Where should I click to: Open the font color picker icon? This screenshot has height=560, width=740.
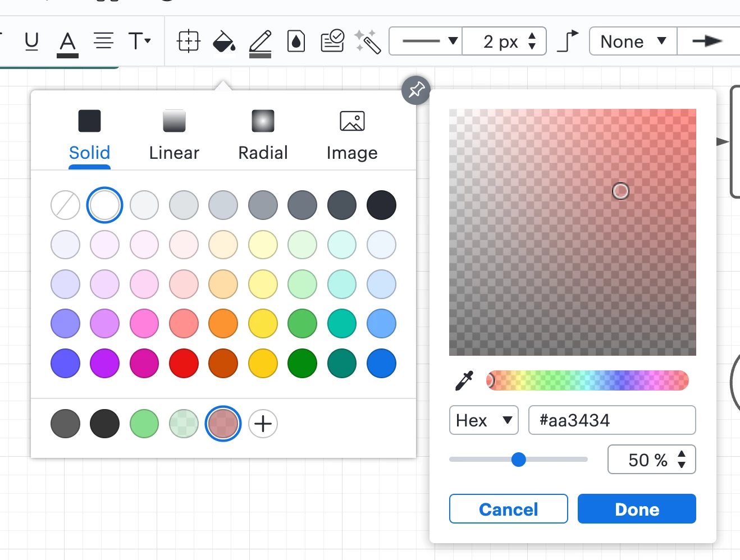pyautogui.click(x=67, y=41)
